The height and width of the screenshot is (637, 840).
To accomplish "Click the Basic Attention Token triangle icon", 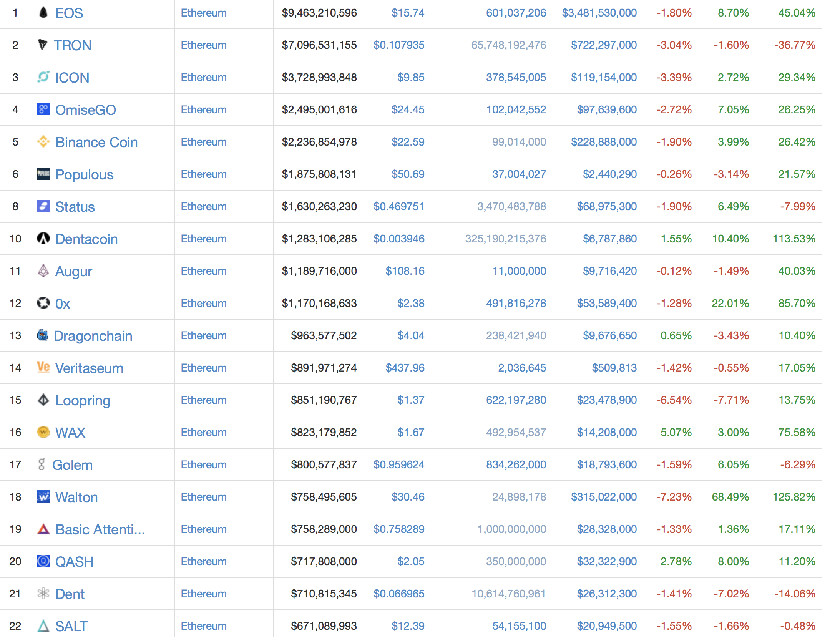I will point(43,529).
